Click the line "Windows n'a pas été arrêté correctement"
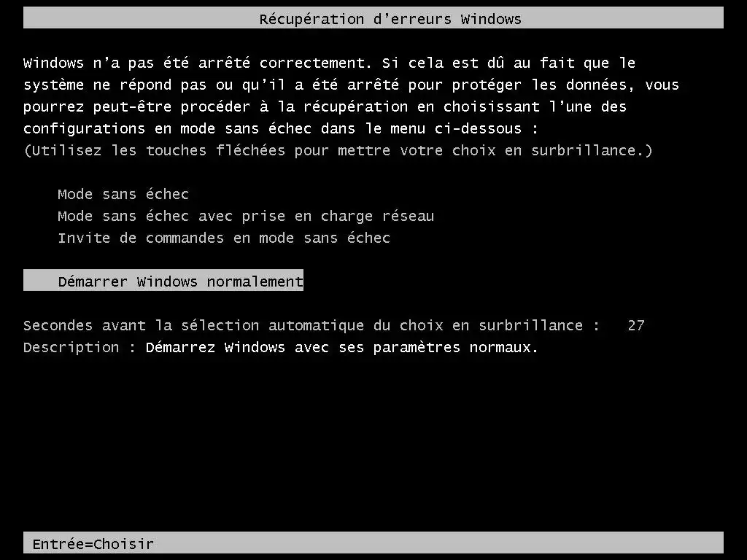Screen dimensions: 747x560 pyautogui.click(x=197, y=63)
